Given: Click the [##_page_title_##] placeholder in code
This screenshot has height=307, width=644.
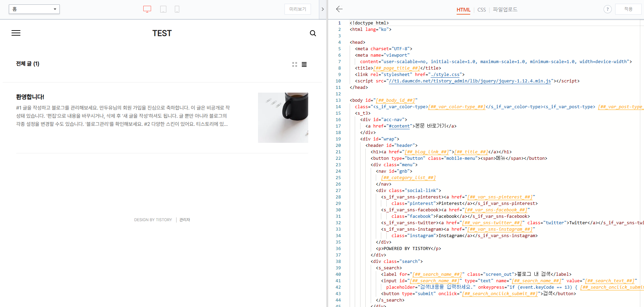Looking at the screenshot, I should click(397, 68).
